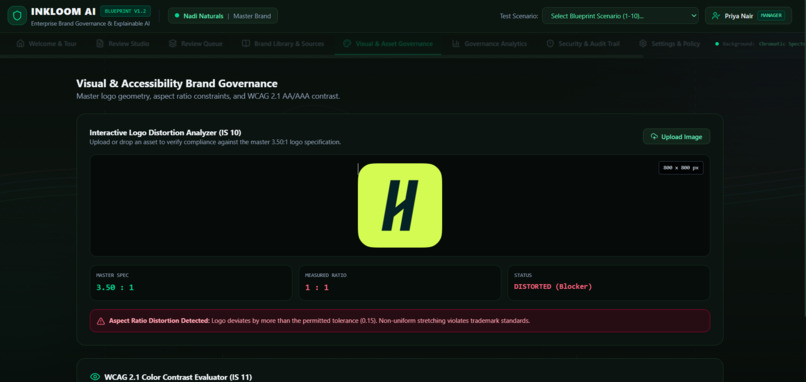
Task: Open the Select Blueprint Scenario dropdown
Action: coord(620,16)
